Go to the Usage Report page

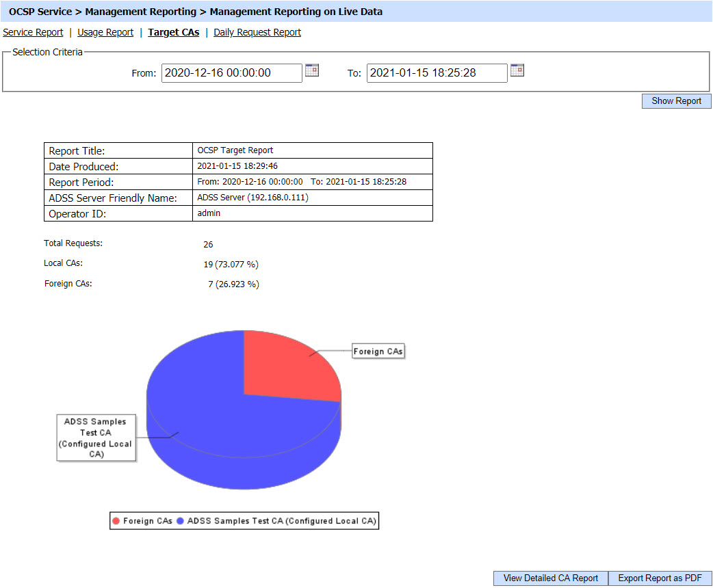coord(105,32)
